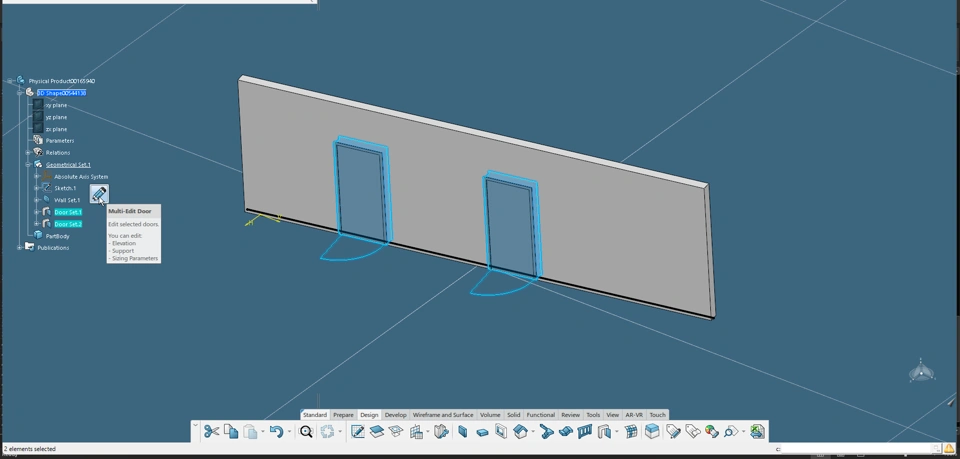Click the tag search magnifier icon
This screenshot has width=960, height=459.
(x=730, y=431)
